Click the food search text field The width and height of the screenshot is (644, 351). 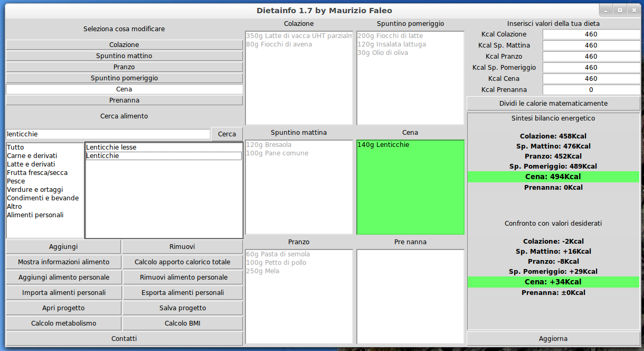(108, 134)
